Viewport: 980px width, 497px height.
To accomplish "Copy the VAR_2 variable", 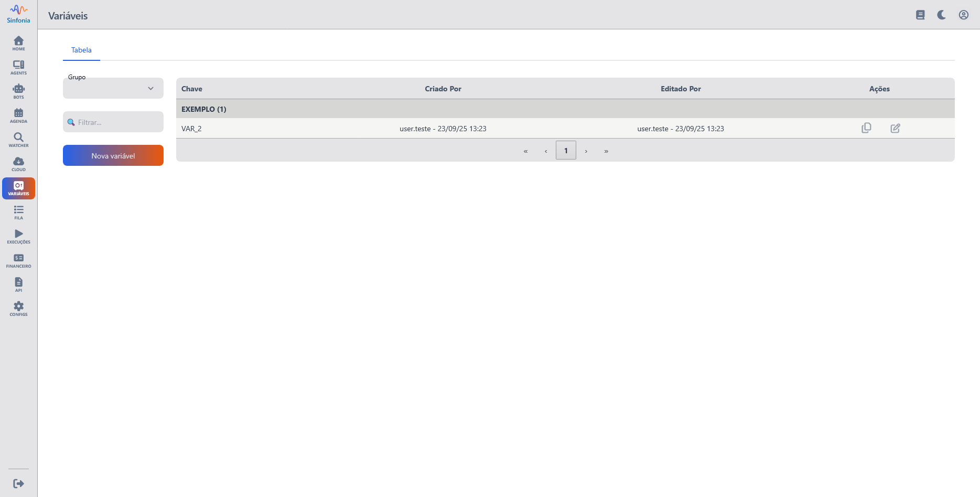I will (x=866, y=128).
